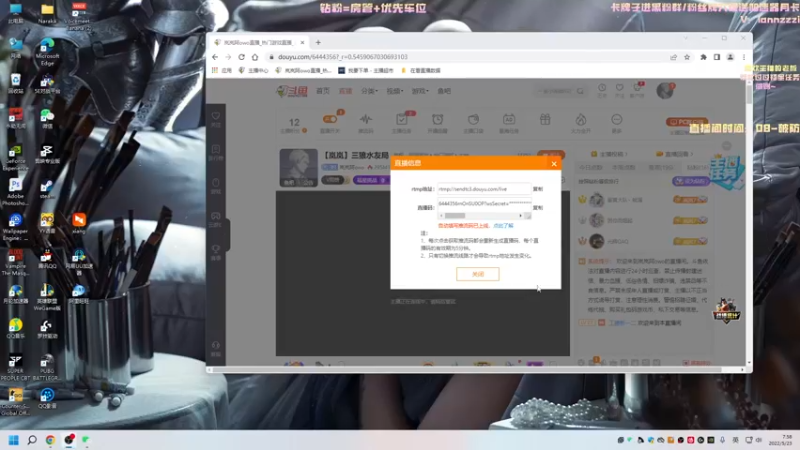Open the Chrome profile avatar icon

[730, 57]
